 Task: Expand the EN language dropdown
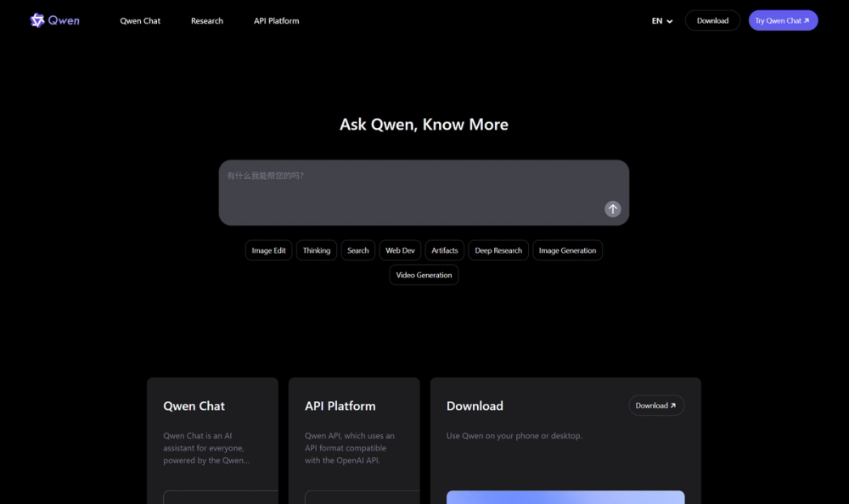click(661, 20)
